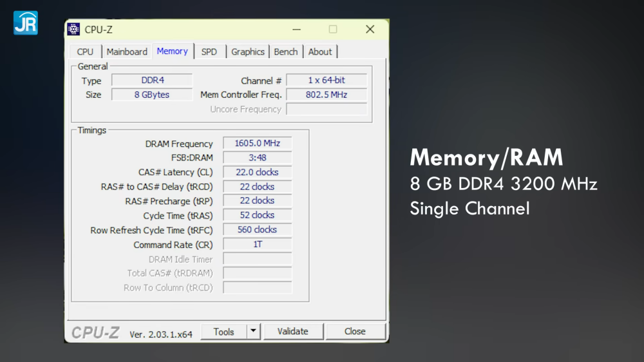Expand the Tools dropdown arrow
The width and height of the screenshot is (644, 362).
click(253, 332)
